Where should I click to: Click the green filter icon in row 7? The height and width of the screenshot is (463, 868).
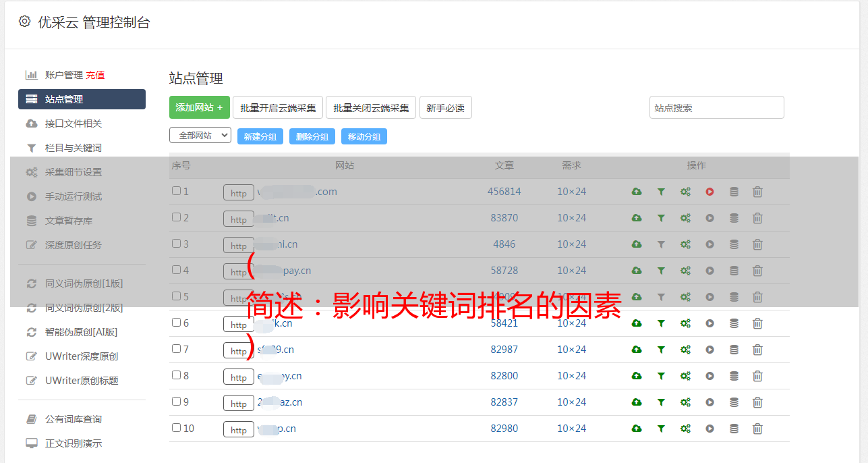pos(661,350)
